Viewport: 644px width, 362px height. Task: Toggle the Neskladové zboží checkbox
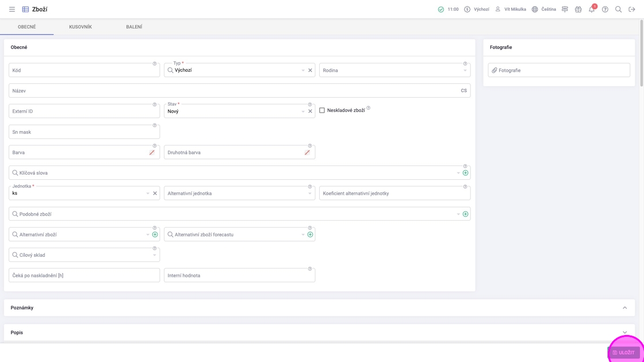tap(322, 110)
